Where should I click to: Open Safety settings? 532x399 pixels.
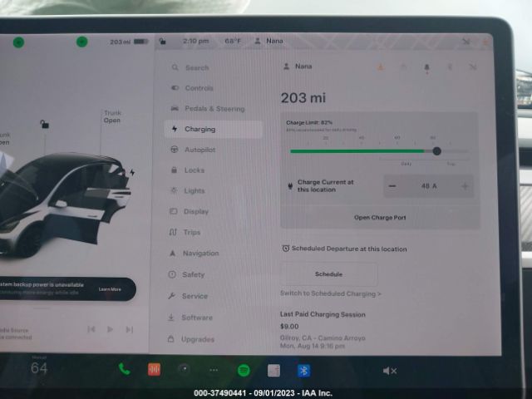186,274
